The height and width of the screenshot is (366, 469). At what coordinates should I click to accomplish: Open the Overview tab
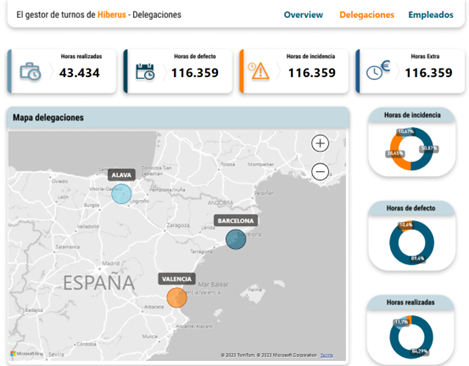click(303, 15)
